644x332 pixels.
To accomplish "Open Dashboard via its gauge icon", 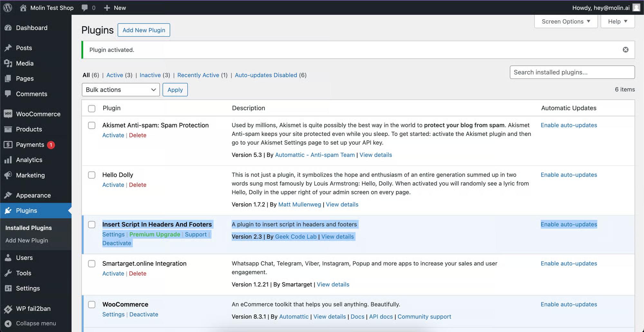I will click(8, 28).
